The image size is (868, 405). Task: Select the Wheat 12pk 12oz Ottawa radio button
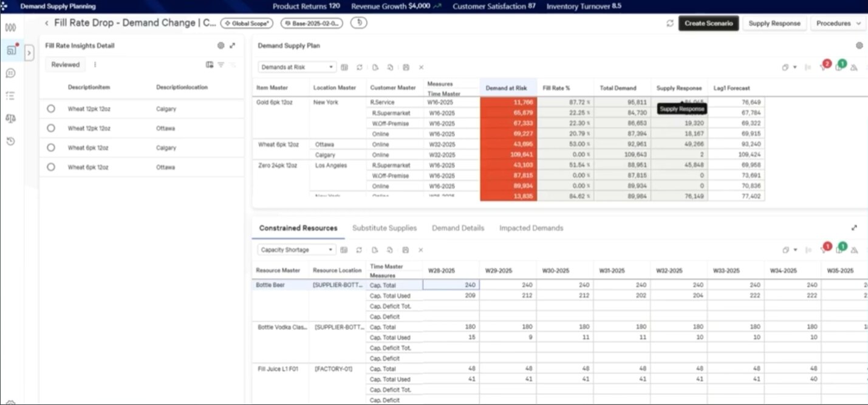pyautogui.click(x=51, y=128)
